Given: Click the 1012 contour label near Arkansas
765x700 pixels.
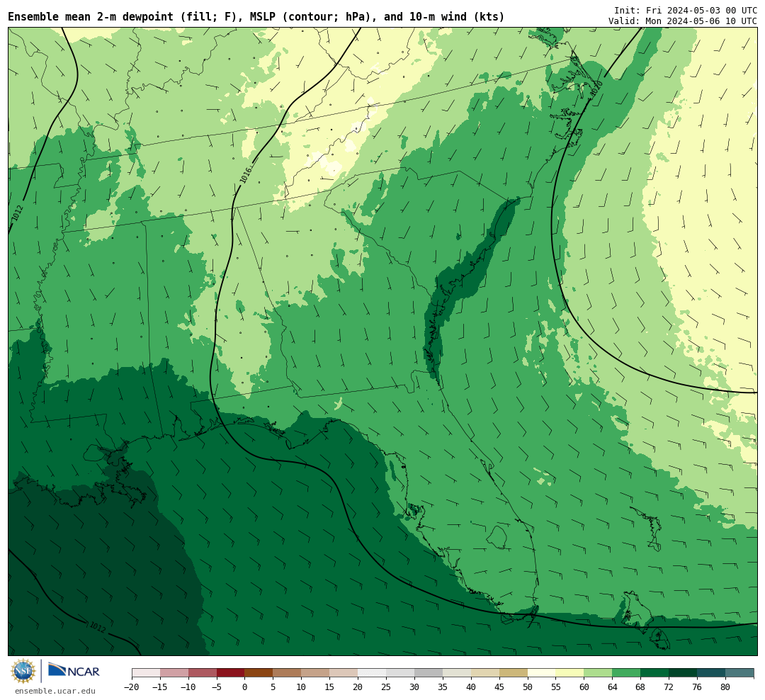Looking at the screenshot, I should [18, 213].
